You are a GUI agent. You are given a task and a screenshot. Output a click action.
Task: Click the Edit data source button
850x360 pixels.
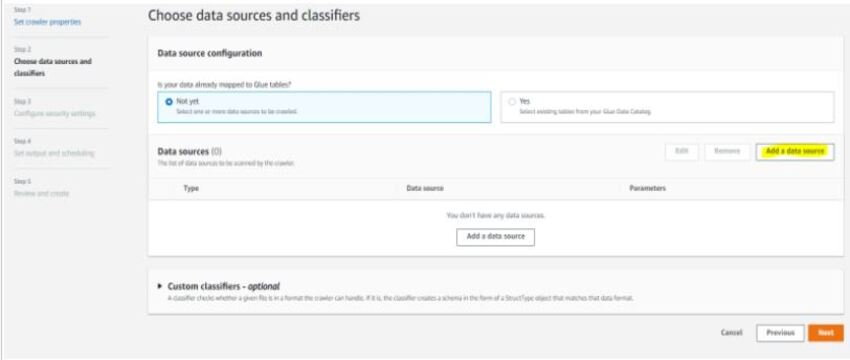[x=681, y=151]
